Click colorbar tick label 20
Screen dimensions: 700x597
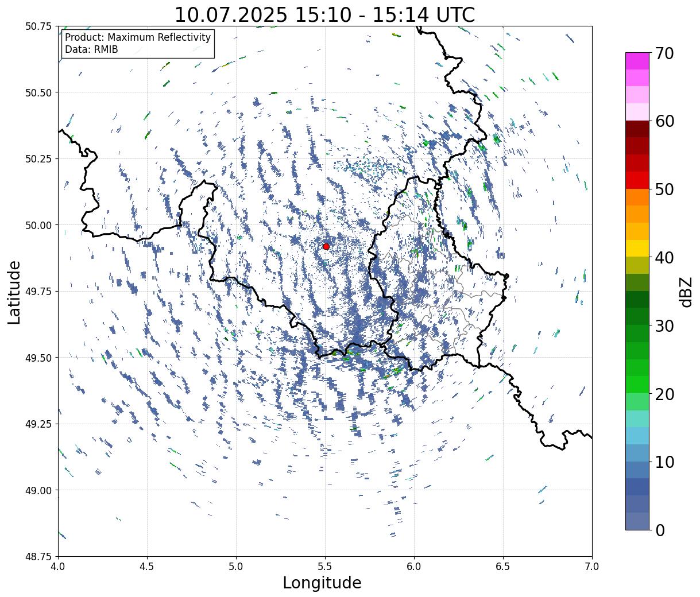(664, 394)
